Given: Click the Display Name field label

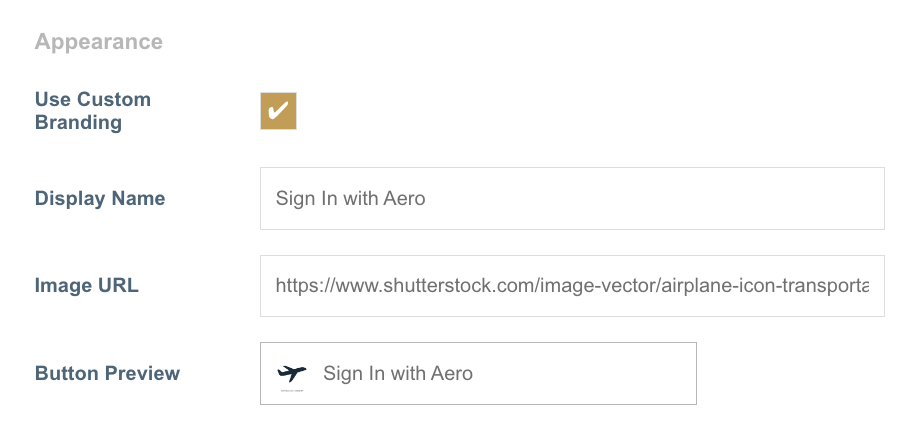Looking at the screenshot, I should (100, 198).
